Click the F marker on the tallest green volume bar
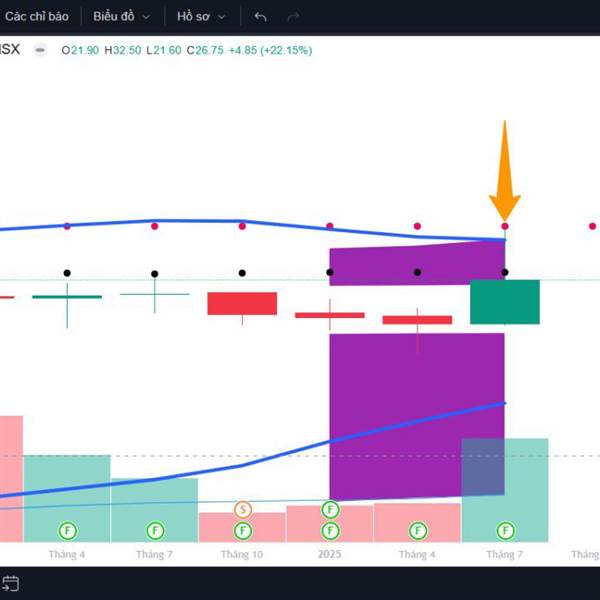This screenshot has height=600, width=600. tap(505, 531)
